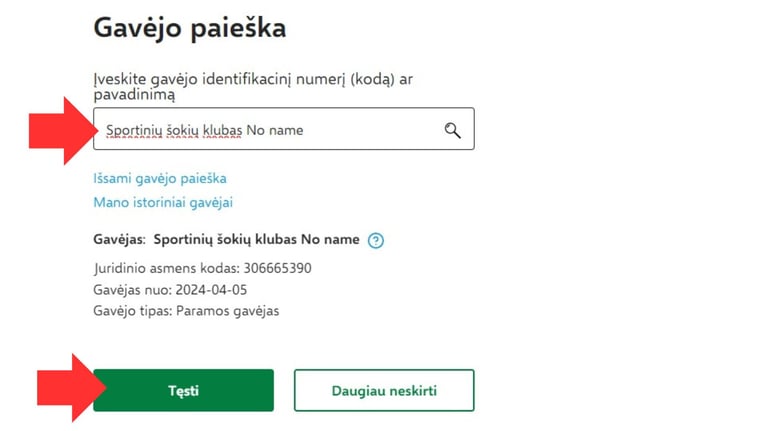
Task: Click the legal entity code number 306665390
Action: (277, 268)
